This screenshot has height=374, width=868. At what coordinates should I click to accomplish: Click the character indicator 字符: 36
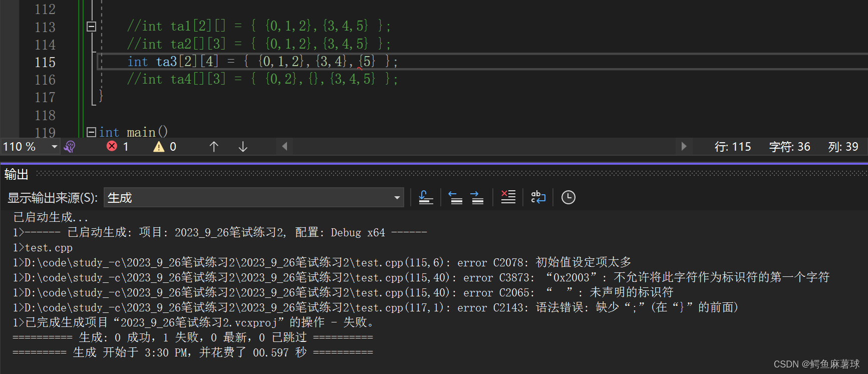coord(789,147)
